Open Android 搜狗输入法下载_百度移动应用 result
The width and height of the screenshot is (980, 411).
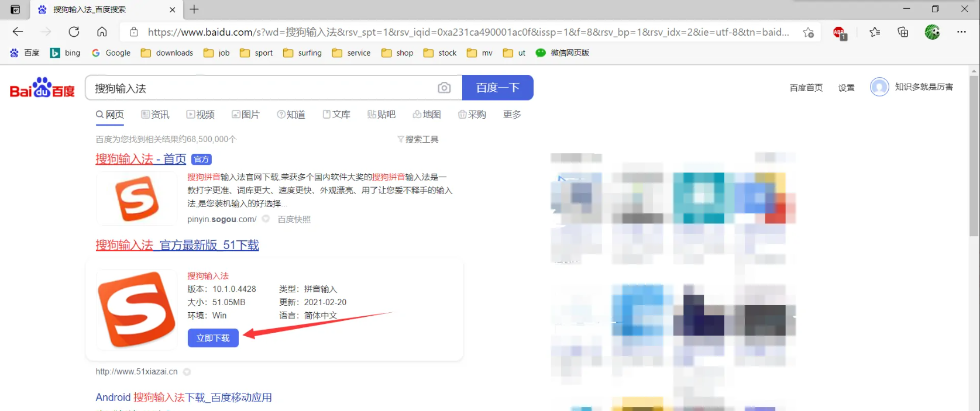184,398
